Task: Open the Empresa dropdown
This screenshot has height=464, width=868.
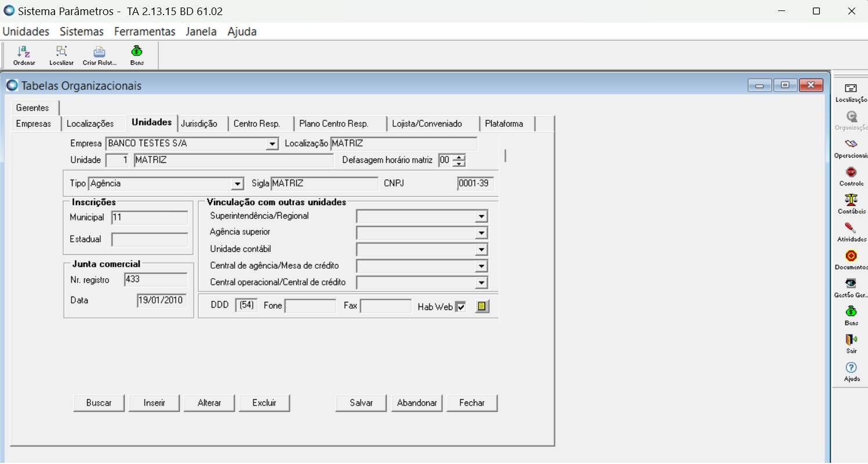Action: (x=272, y=144)
